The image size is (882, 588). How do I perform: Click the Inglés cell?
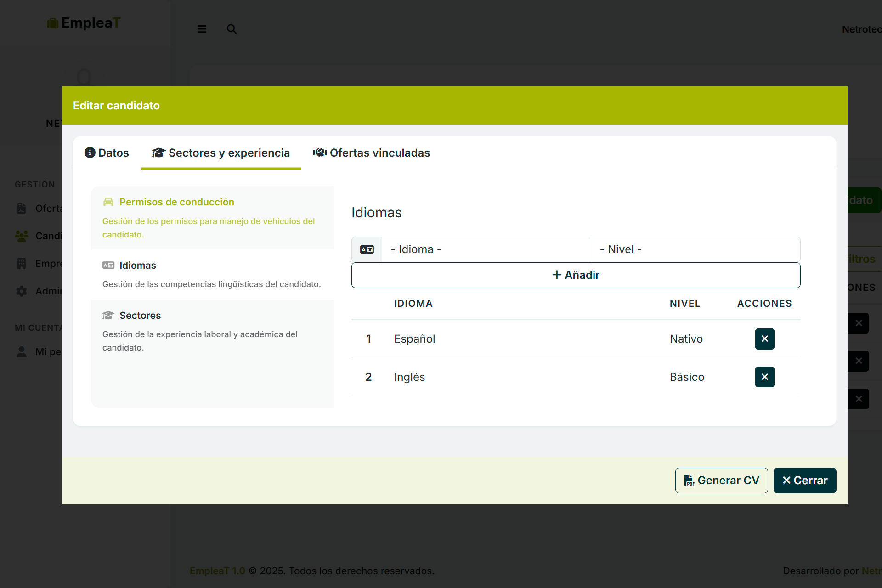[x=409, y=377]
